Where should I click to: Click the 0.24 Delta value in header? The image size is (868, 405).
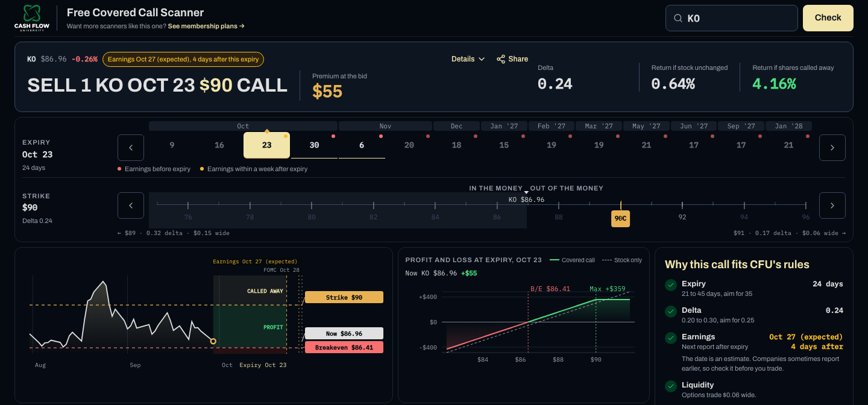click(555, 84)
